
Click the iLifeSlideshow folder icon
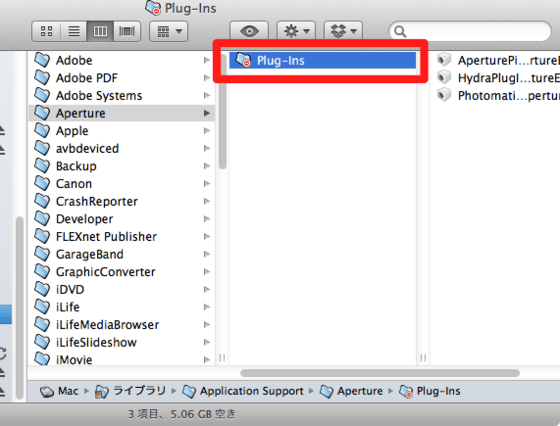pyautogui.click(x=42, y=342)
